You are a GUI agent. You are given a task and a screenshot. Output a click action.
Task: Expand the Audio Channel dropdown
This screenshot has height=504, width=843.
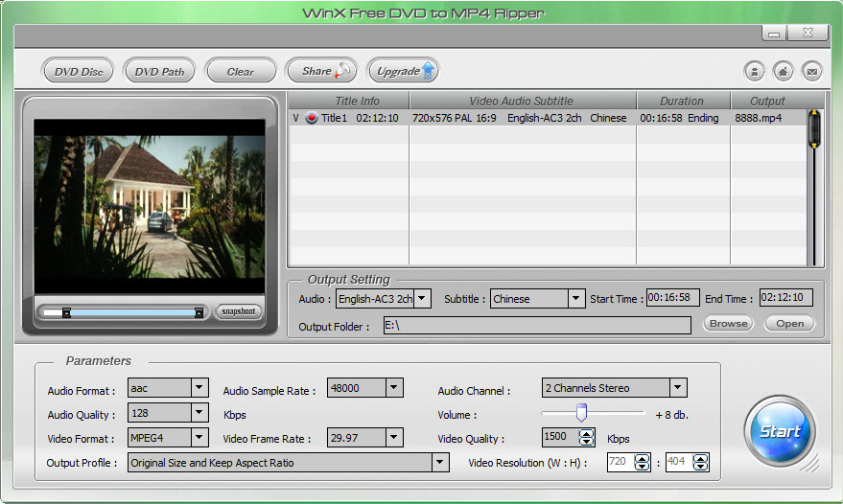click(x=678, y=387)
